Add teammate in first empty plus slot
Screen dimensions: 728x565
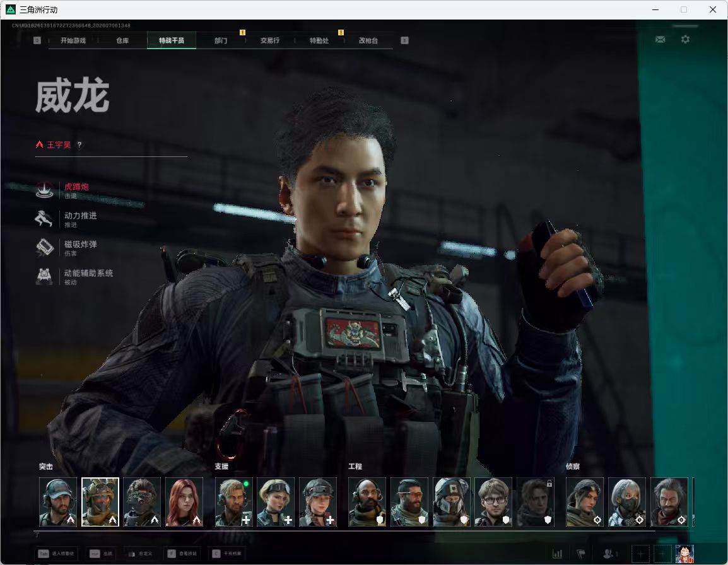(x=641, y=554)
